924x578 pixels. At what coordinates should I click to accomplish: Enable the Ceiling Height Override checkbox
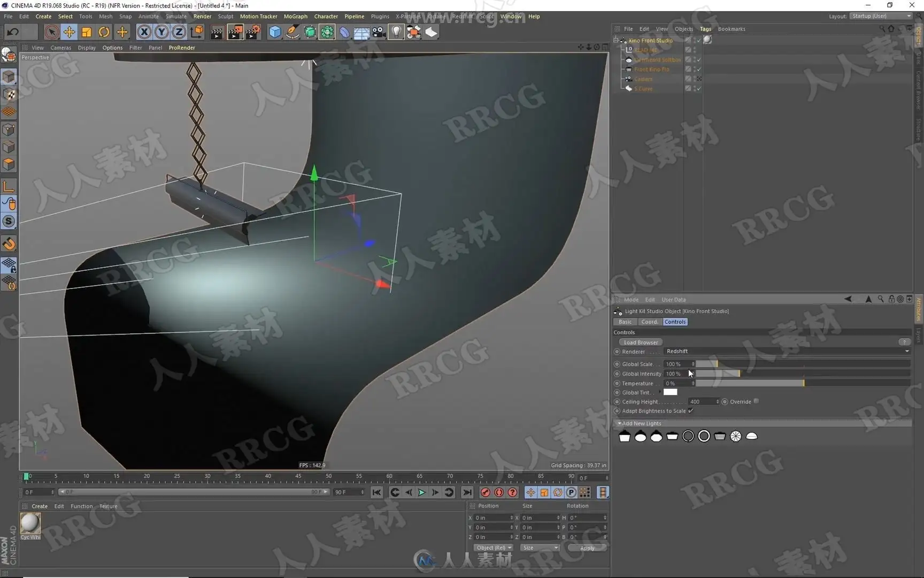[756, 401]
